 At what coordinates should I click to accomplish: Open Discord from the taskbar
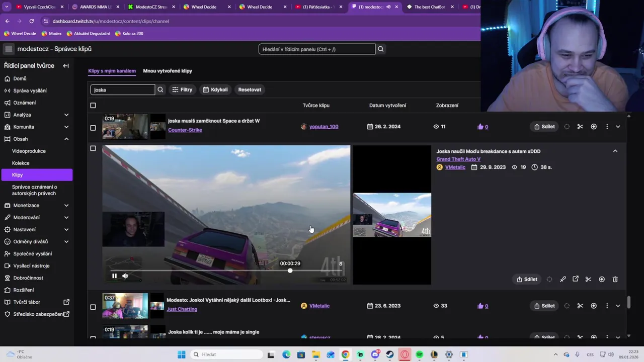[375, 354]
